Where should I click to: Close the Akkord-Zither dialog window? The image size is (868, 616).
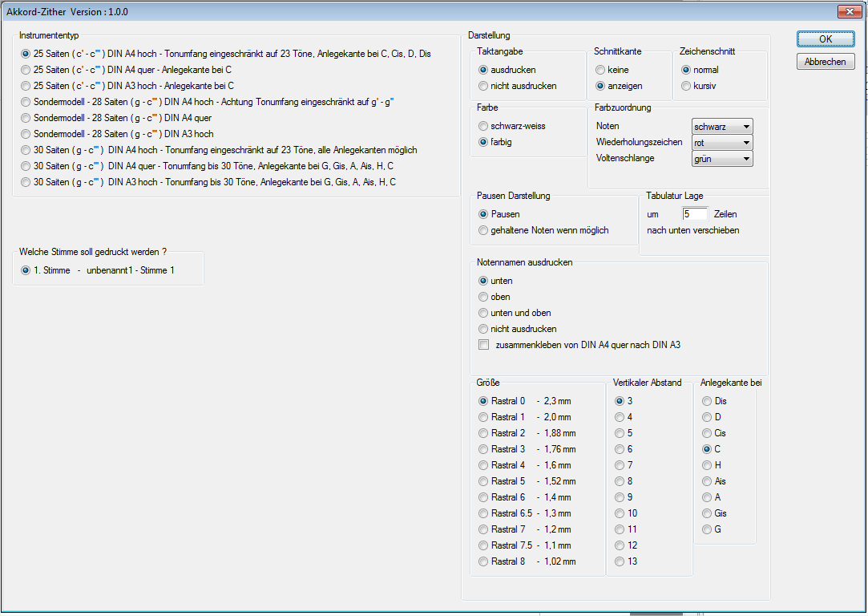click(x=849, y=11)
